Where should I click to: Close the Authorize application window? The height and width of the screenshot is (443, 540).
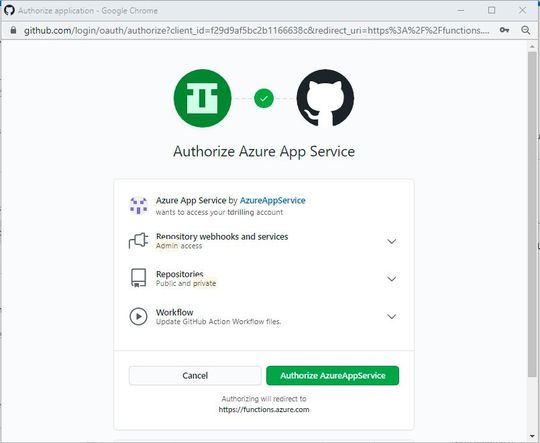(x=522, y=10)
